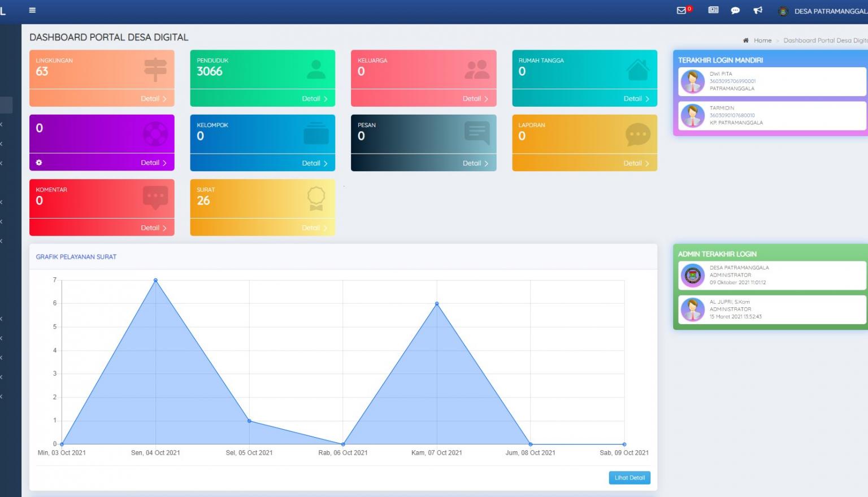This screenshot has height=497, width=868.
Task: Open Detail for Penduduk card
Action: pyautogui.click(x=314, y=98)
